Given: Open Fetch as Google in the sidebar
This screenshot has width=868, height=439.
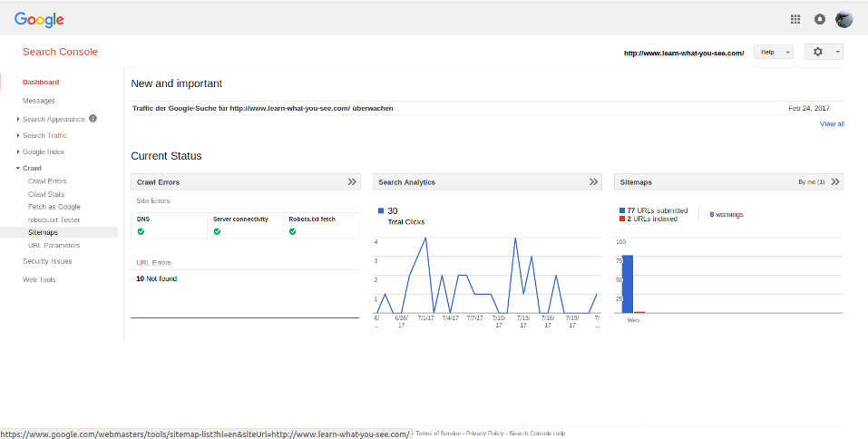Looking at the screenshot, I should pyautogui.click(x=54, y=207).
